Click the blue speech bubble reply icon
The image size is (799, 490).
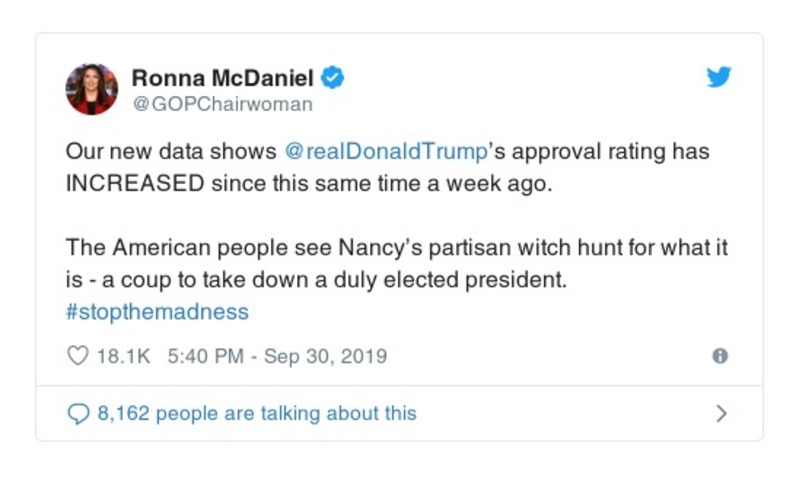[x=77, y=413]
